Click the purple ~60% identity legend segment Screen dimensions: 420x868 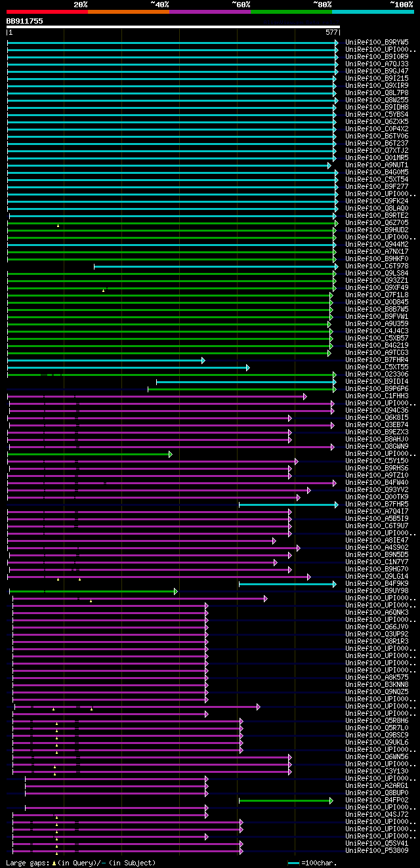point(209,12)
